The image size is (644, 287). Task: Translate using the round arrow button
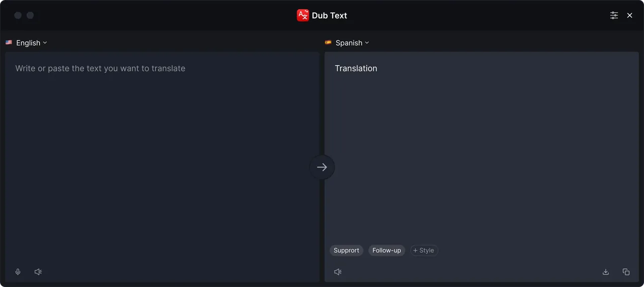click(x=322, y=167)
